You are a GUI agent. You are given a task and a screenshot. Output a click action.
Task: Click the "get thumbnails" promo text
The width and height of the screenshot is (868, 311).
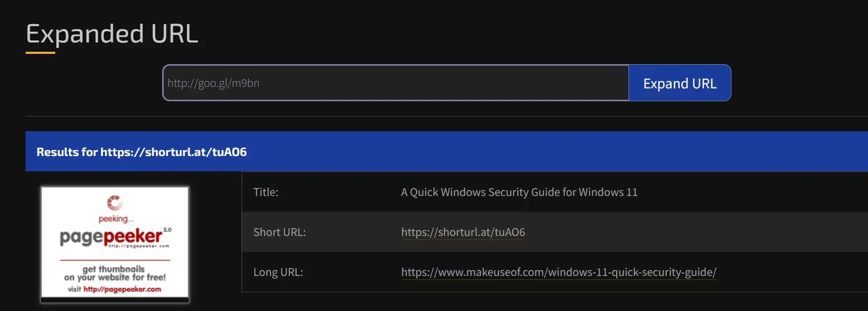tap(114, 269)
